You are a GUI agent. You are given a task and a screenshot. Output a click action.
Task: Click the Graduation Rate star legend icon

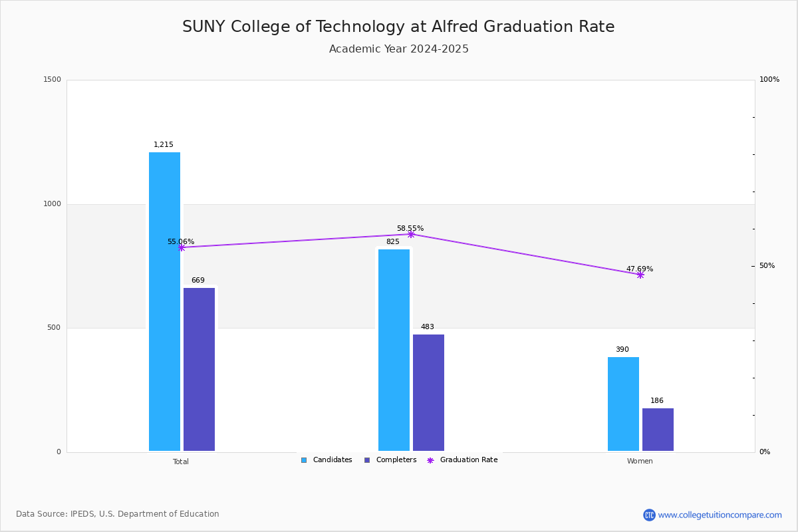pyautogui.click(x=430, y=460)
